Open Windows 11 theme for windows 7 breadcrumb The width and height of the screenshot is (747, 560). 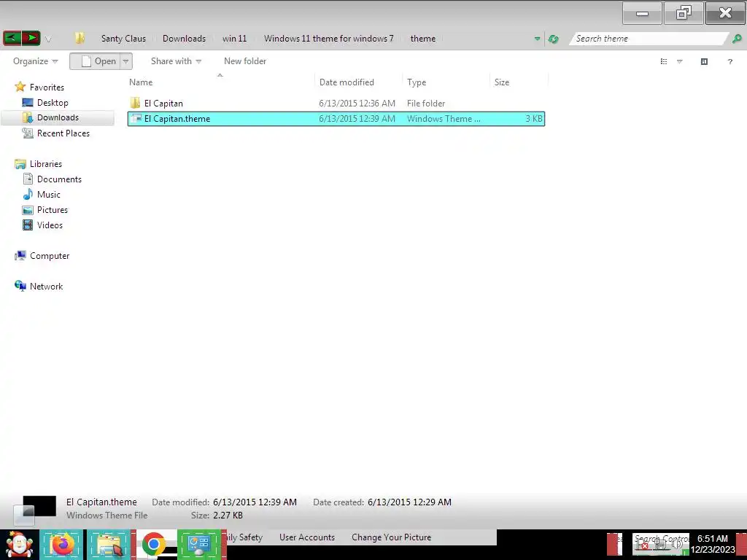pos(329,39)
